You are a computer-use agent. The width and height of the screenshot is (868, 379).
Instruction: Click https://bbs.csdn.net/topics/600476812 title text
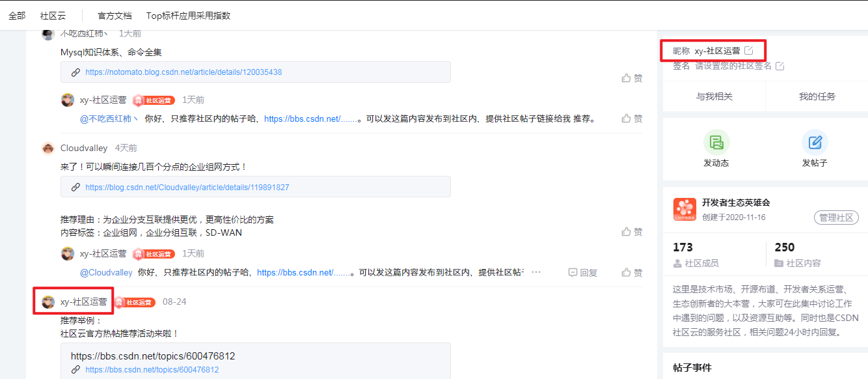[153, 356]
